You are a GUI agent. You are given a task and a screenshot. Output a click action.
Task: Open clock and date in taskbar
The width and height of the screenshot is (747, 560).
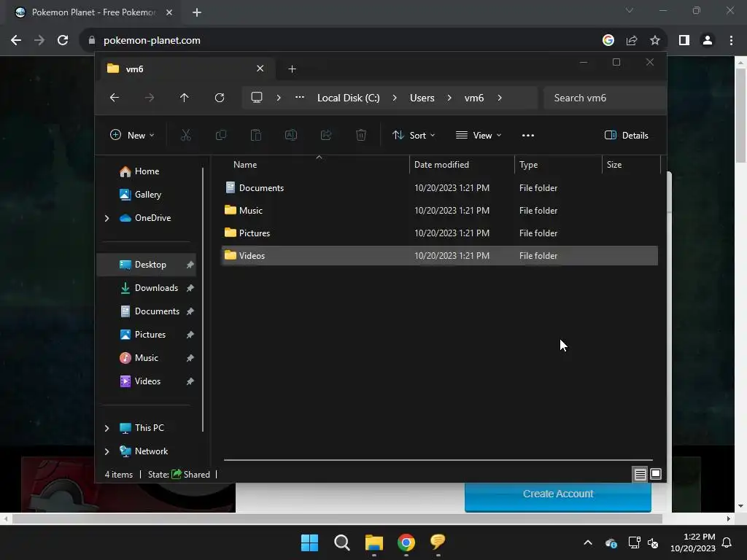coord(693,542)
